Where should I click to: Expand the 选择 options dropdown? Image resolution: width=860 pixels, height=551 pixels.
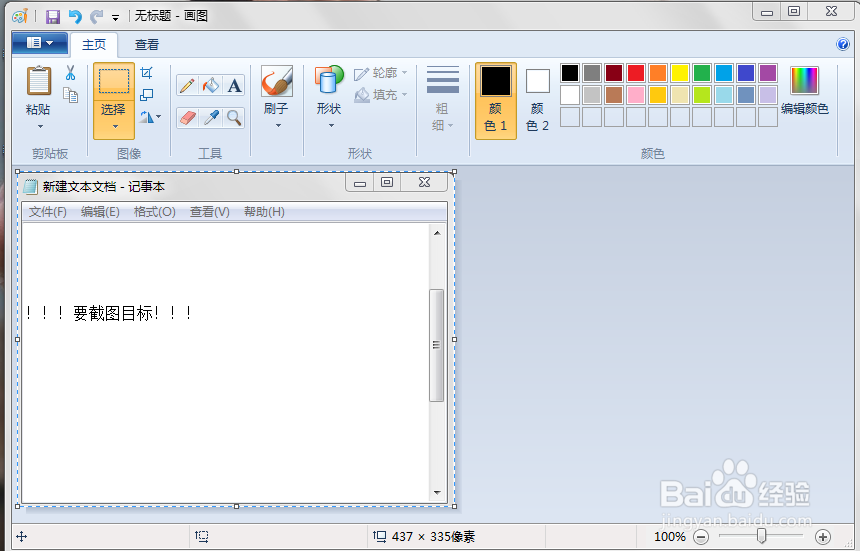(x=115, y=127)
